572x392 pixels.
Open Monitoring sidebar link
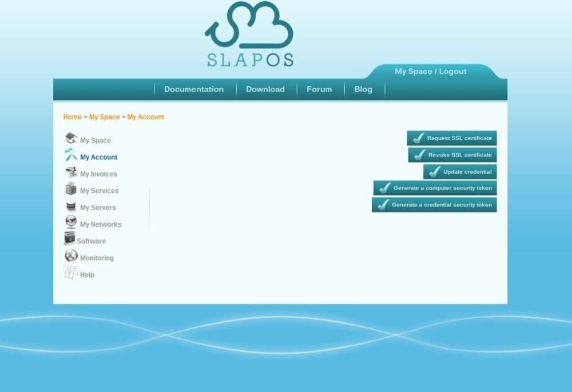97,258
